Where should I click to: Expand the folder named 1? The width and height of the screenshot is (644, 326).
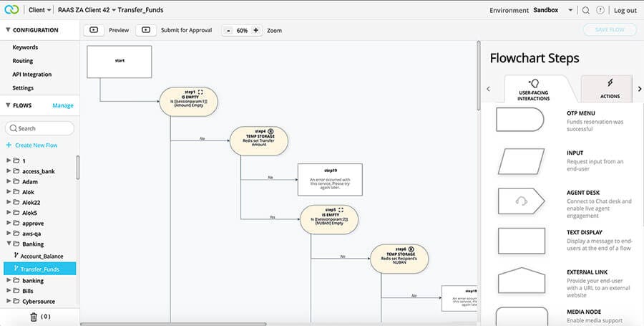(x=8, y=160)
